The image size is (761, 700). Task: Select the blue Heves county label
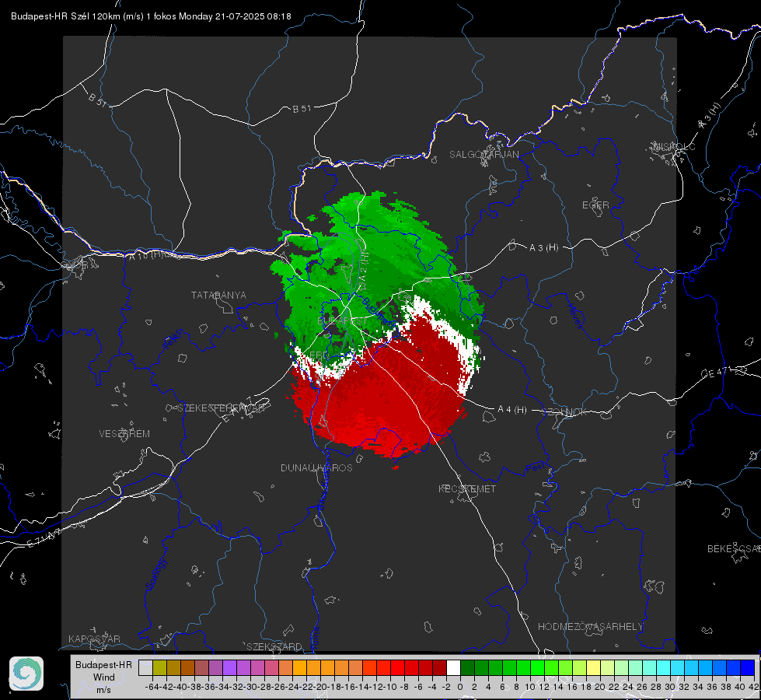[x=574, y=316]
